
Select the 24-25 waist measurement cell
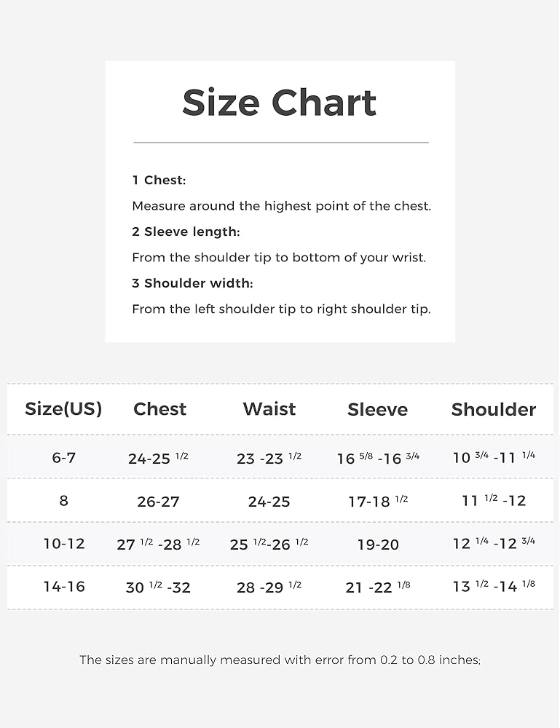pyautogui.click(x=269, y=502)
